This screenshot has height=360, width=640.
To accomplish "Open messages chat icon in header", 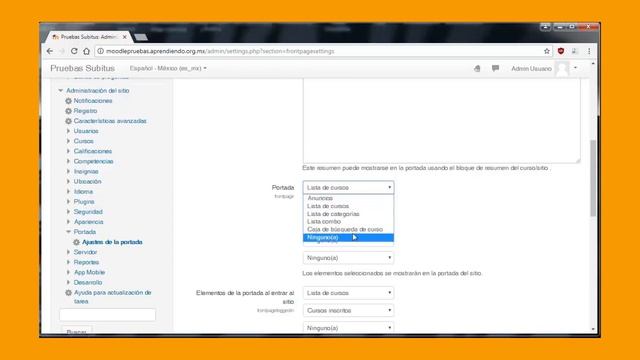I will click(x=495, y=68).
